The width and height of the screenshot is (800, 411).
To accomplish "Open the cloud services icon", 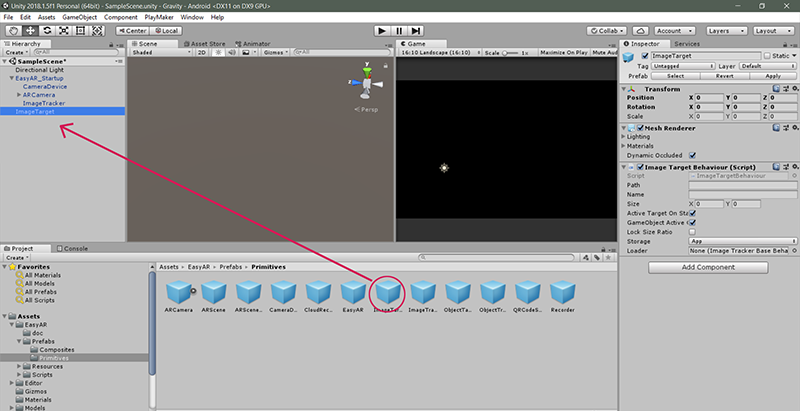I will click(641, 31).
